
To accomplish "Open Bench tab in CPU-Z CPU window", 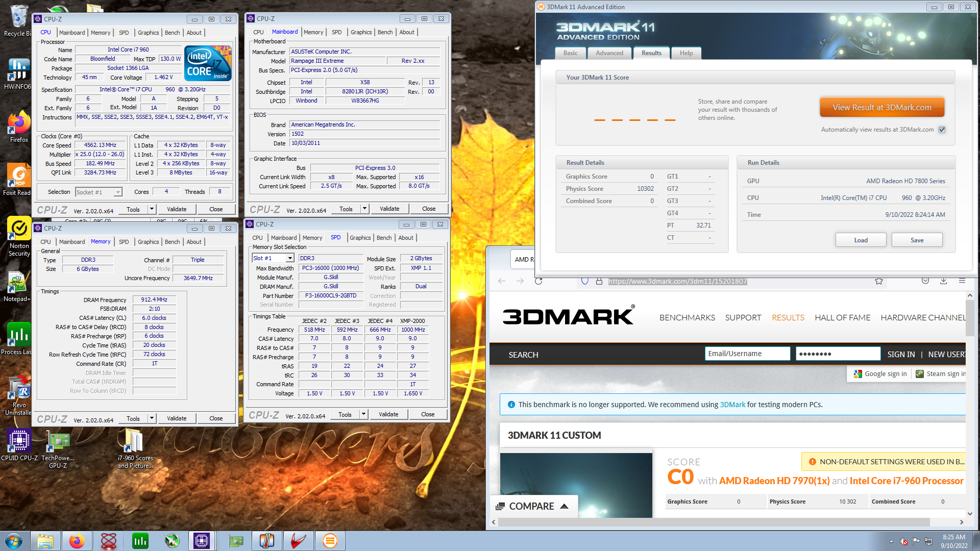I will click(172, 33).
